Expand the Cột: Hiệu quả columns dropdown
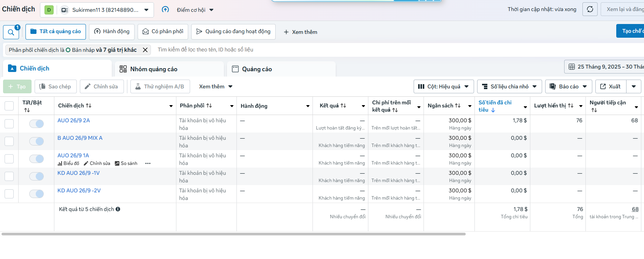The image size is (644, 259). 443,86
